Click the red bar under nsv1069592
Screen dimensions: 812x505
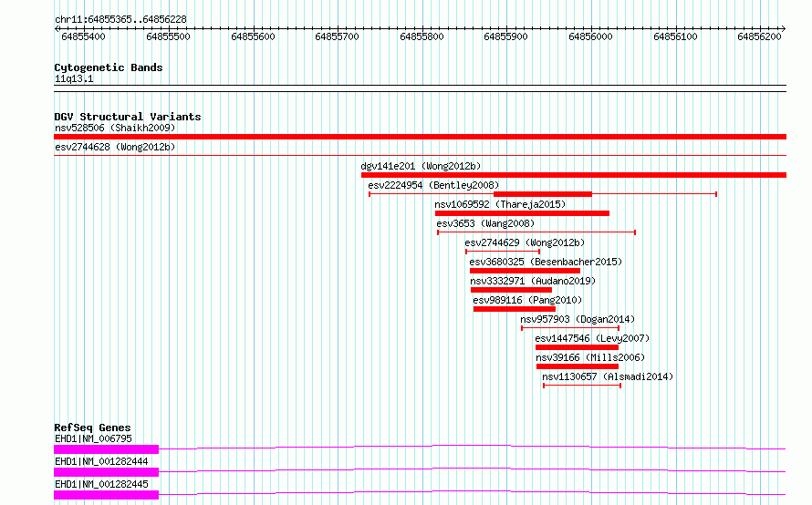tap(522, 213)
